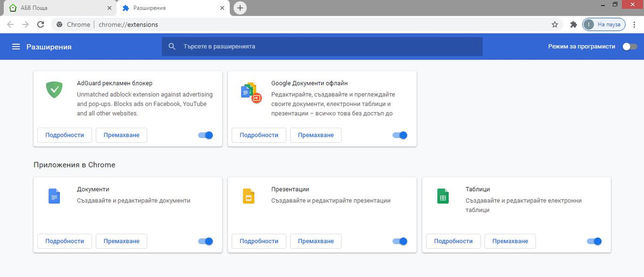Click Премахване for Google Документи офлайн
Viewport: 644px width, 277px height.
[315, 135]
